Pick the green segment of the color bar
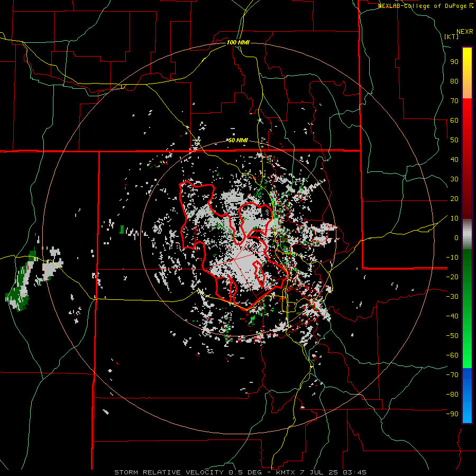 coord(467,308)
